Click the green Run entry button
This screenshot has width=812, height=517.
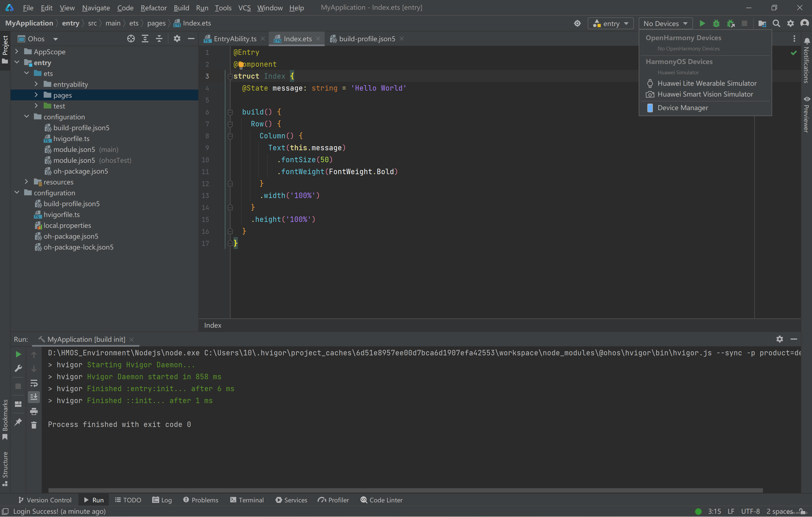(702, 23)
